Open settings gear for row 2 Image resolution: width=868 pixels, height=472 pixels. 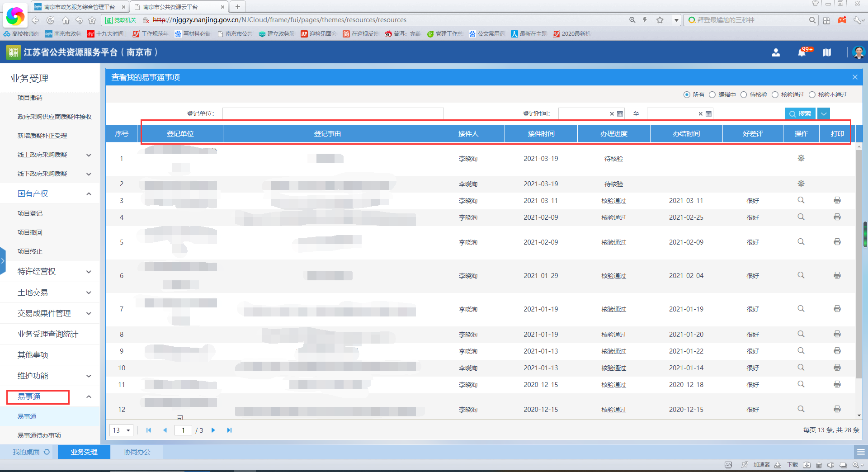(801, 184)
